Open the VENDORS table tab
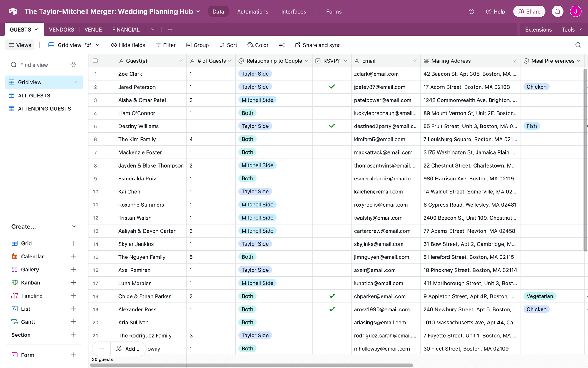The image size is (588, 368). pyautogui.click(x=61, y=29)
